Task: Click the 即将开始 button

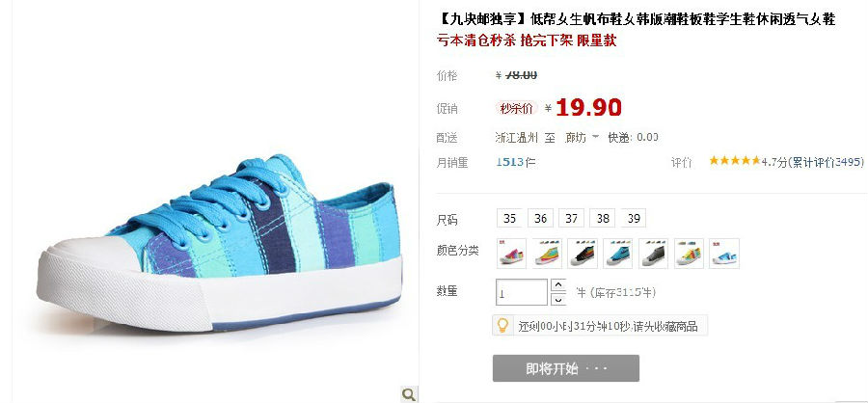Action: [x=566, y=368]
